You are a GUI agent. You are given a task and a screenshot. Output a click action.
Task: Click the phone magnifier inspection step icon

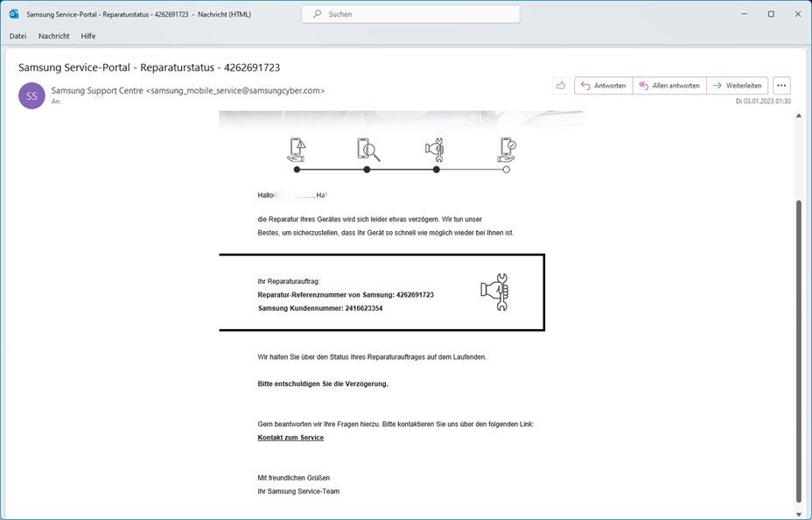pyautogui.click(x=368, y=150)
